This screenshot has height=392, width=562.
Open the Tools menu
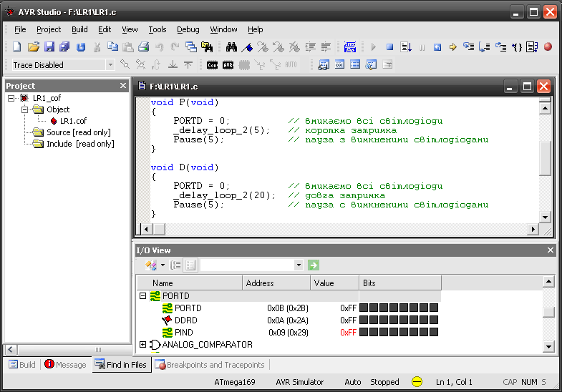(158, 29)
